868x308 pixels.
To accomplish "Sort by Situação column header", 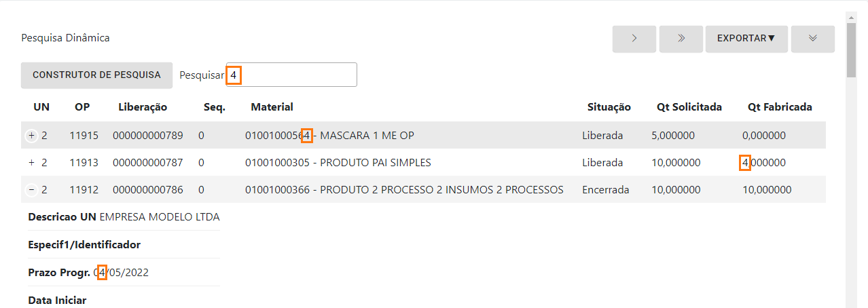I will 609,107.
